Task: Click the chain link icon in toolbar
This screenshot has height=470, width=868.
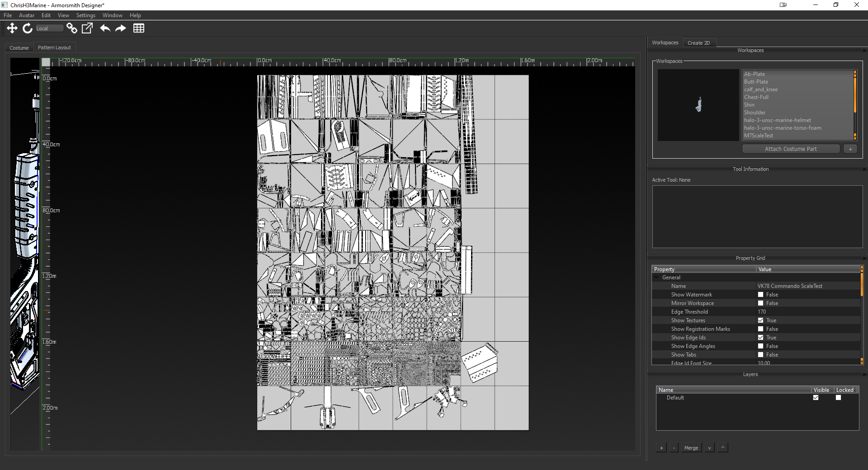Action: (72, 28)
